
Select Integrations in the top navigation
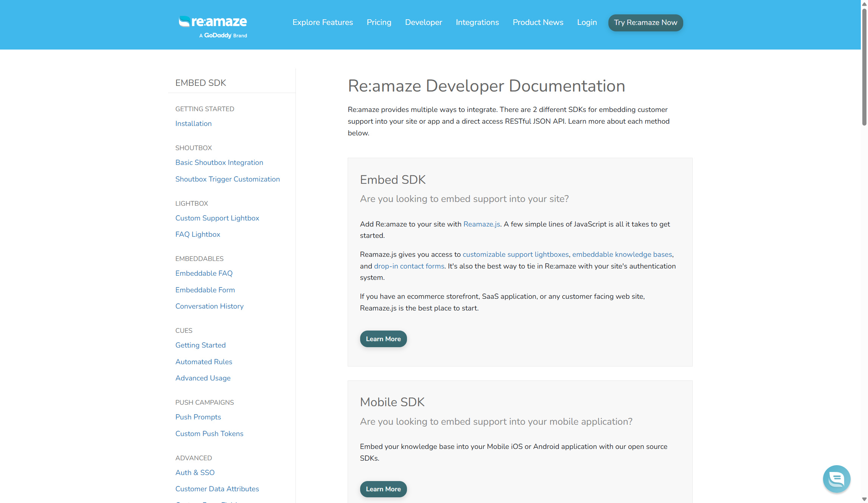pyautogui.click(x=477, y=22)
